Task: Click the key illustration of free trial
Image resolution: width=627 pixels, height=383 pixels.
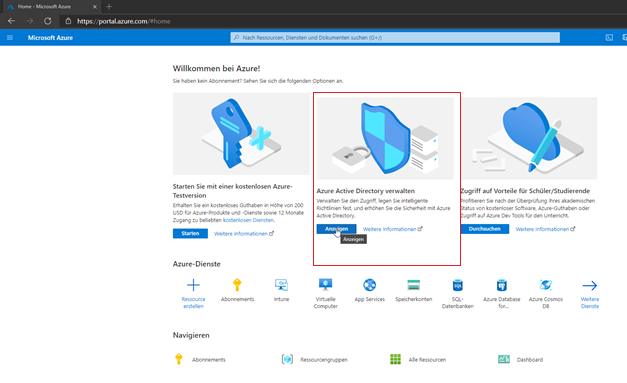Action: point(241,134)
